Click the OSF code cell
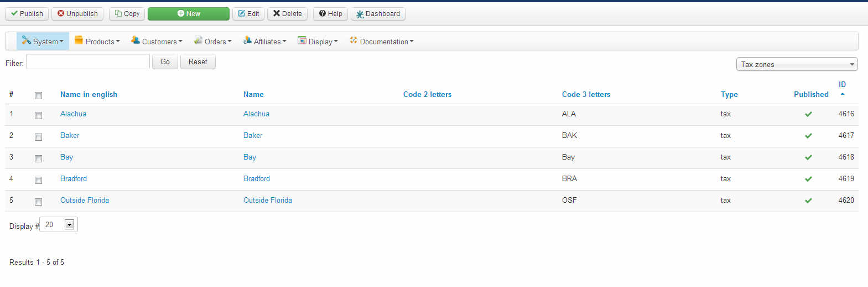868x287 pixels. [x=569, y=200]
